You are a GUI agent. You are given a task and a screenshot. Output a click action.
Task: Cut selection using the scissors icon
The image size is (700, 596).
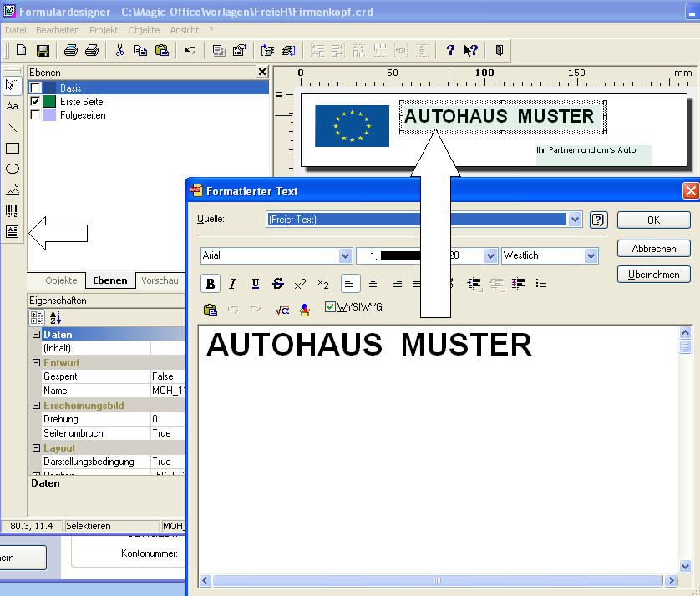119,50
